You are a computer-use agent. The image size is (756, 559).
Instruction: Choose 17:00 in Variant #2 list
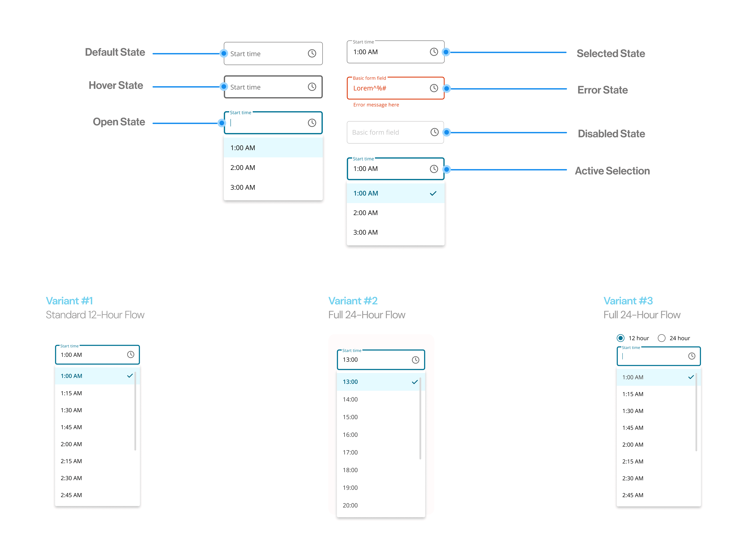350,452
